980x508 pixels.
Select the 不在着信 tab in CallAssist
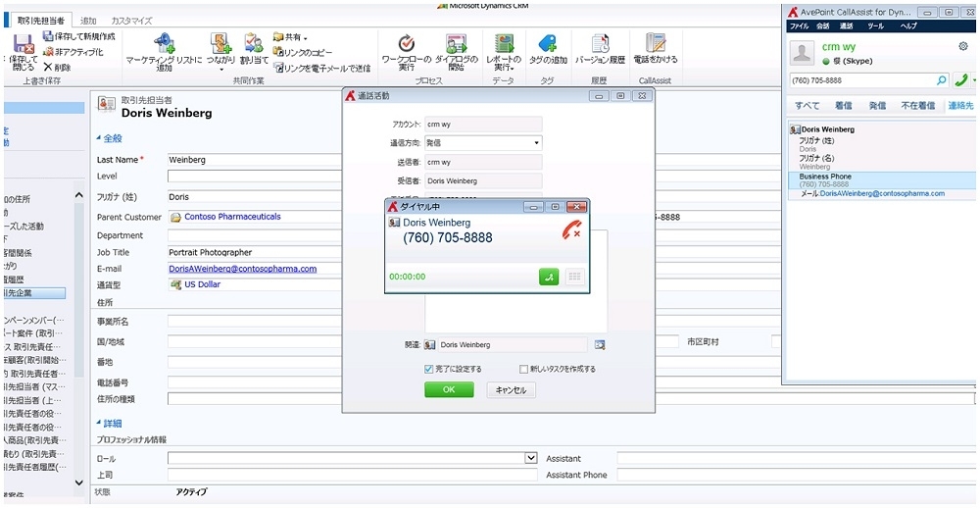917,106
